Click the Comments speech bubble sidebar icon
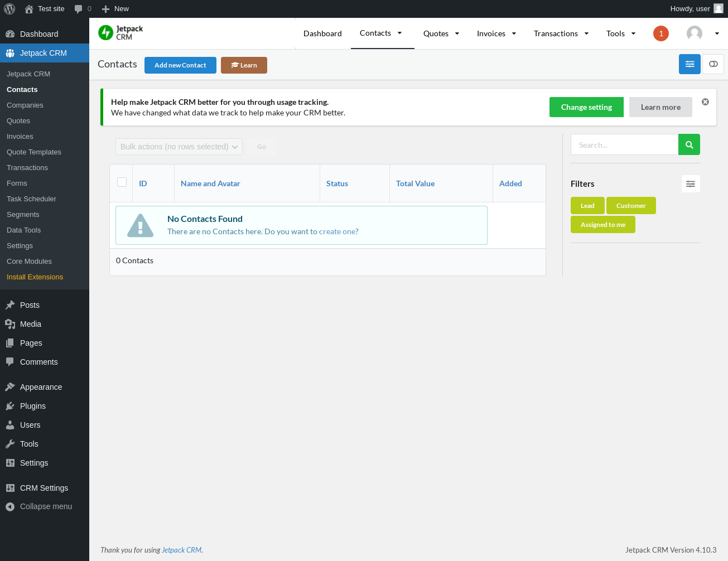The height and width of the screenshot is (561, 728). click(10, 362)
